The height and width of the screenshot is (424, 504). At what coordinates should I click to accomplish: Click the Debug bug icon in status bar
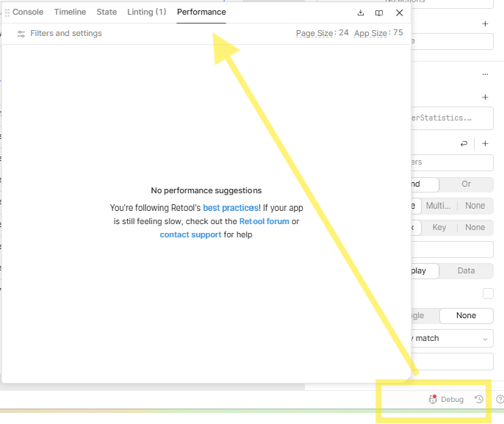433,399
